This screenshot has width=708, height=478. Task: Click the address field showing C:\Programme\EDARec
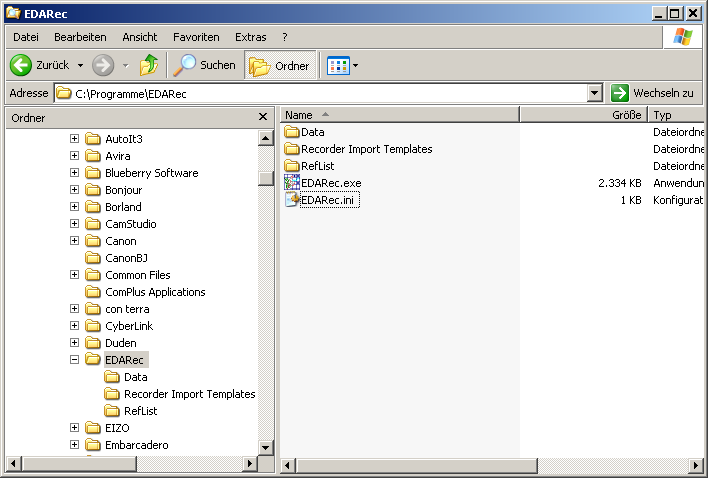tap(321, 93)
